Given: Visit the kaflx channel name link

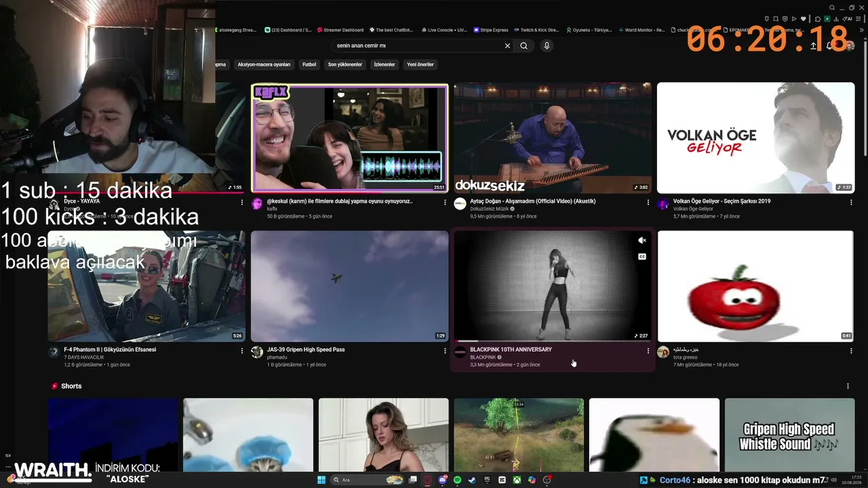Looking at the screenshot, I should click(272, 209).
